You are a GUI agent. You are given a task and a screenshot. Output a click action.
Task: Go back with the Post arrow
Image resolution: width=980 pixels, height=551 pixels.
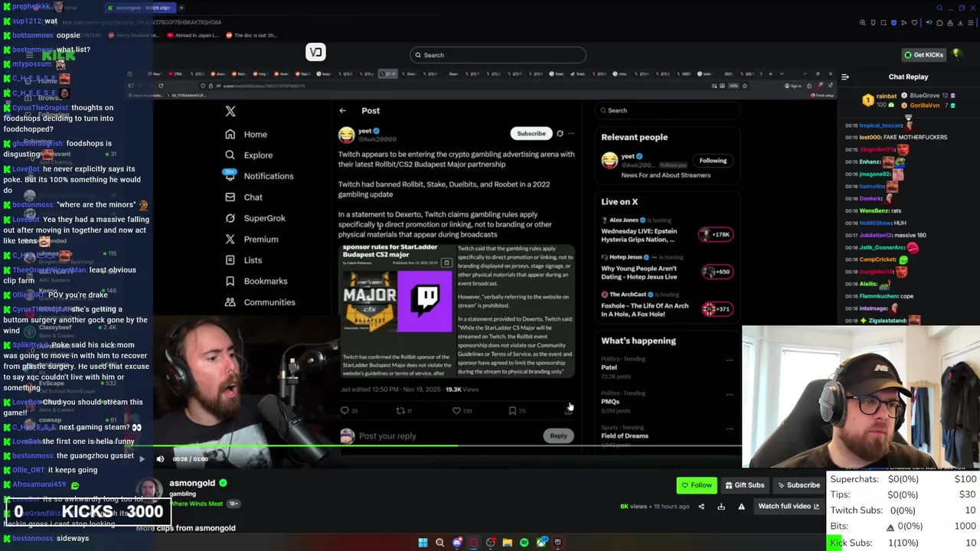click(343, 110)
